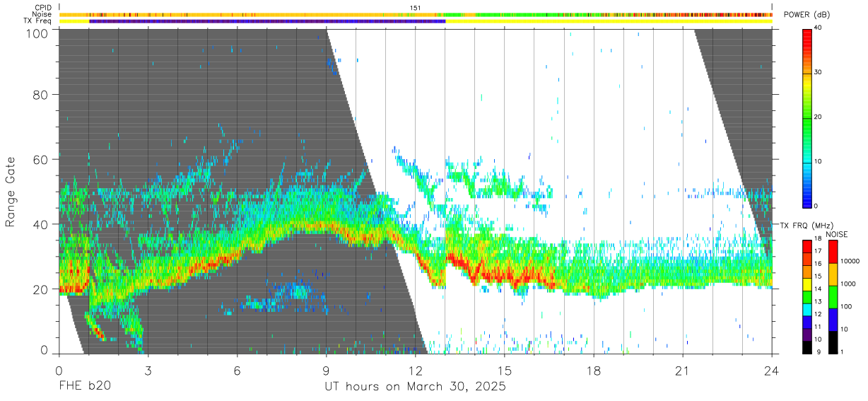The image size is (868, 401).
Task: Click the Noise indicator strip at top
Action: [x=415, y=14]
